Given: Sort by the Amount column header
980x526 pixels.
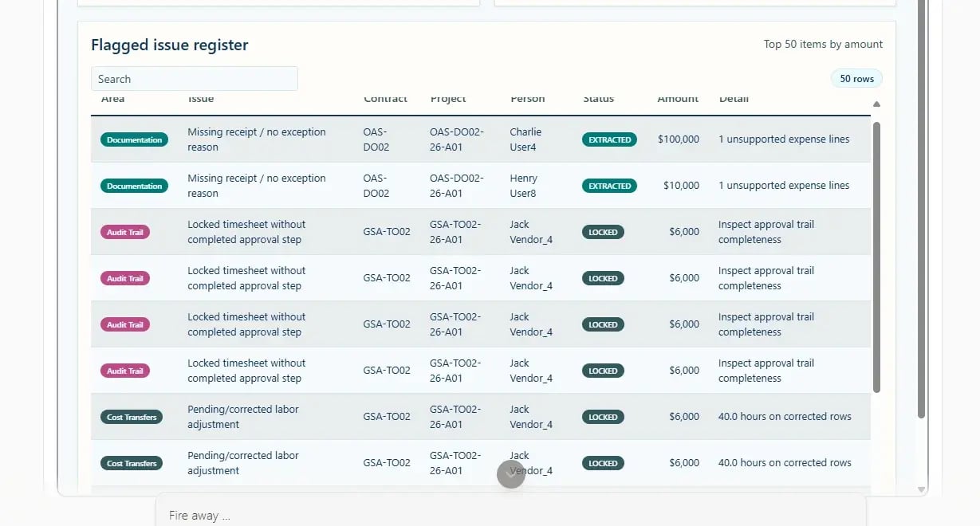Looking at the screenshot, I should (x=678, y=99).
